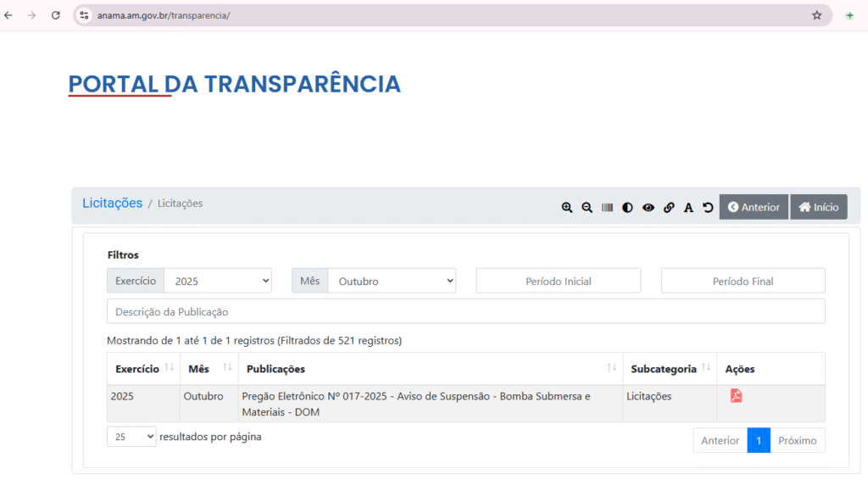Reset accessibility settings with undo arrow icon
The height and width of the screenshot is (480, 868).
click(709, 208)
